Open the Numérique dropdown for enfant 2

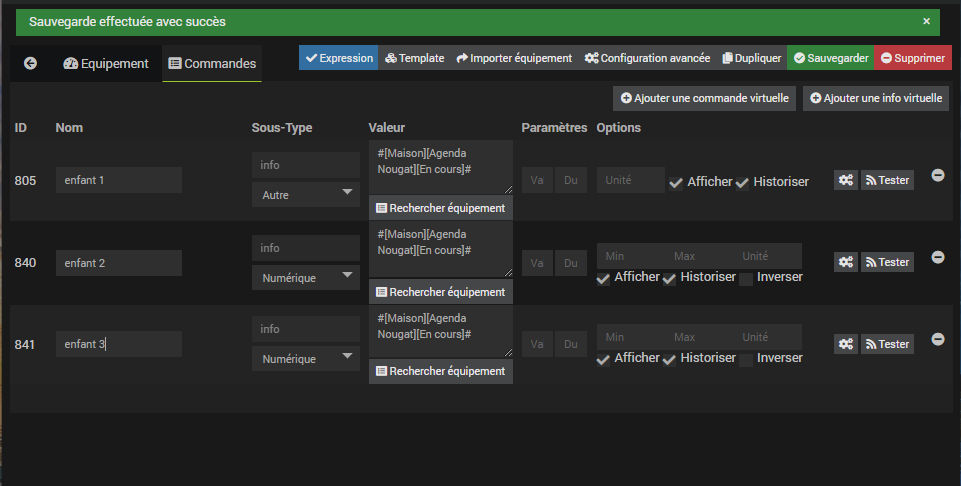point(306,278)
